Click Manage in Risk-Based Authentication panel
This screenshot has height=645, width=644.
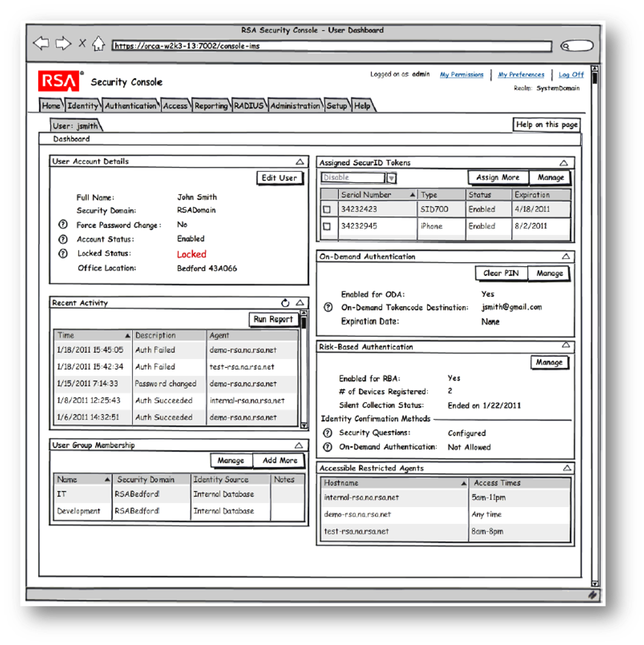(549, 362)
